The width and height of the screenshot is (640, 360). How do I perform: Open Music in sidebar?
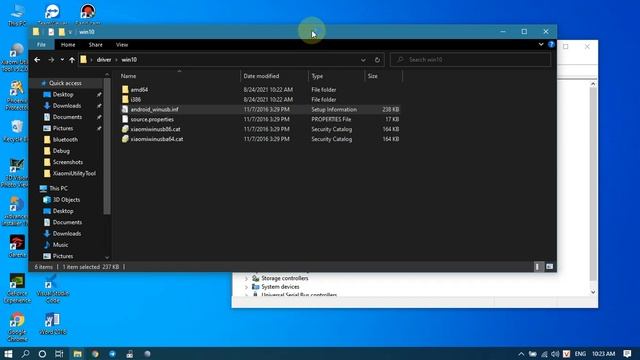(x=60, y=245)
